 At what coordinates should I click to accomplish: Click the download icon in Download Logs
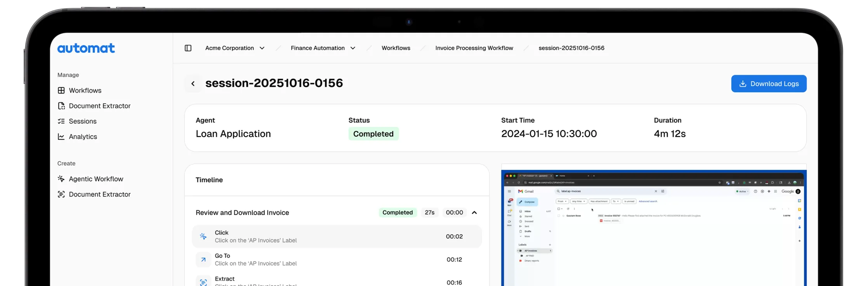pyautogui.click(x=743, y=84)
